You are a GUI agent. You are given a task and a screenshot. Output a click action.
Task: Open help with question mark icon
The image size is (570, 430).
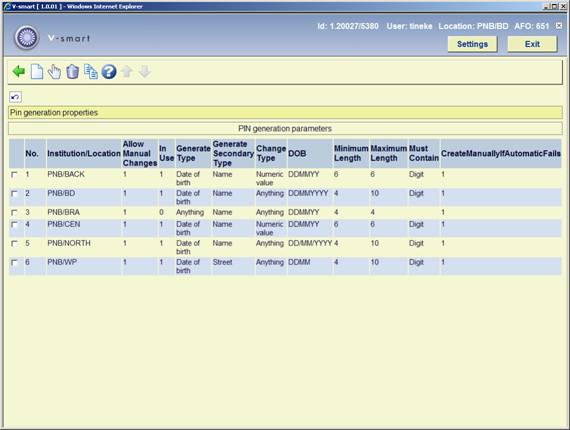point(109,72)
